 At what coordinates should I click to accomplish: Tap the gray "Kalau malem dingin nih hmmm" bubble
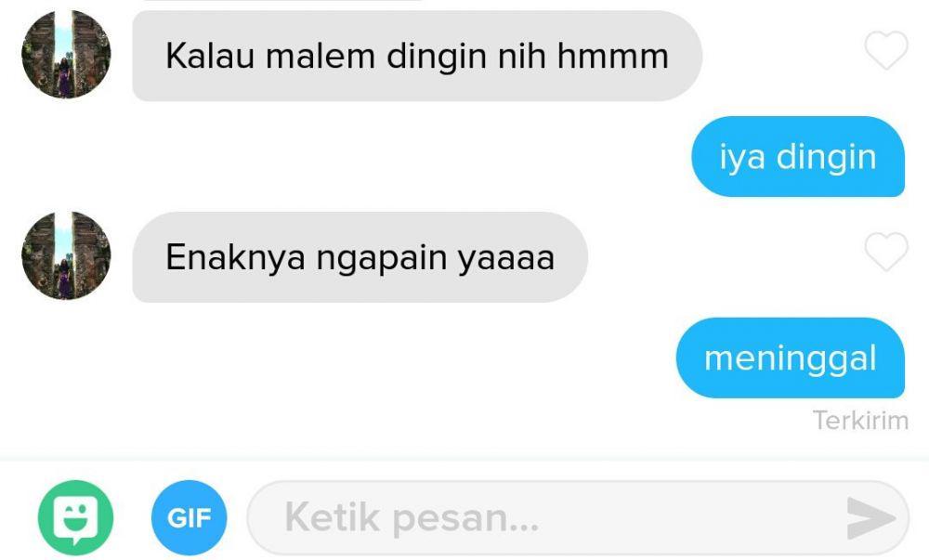pos(417,56)
